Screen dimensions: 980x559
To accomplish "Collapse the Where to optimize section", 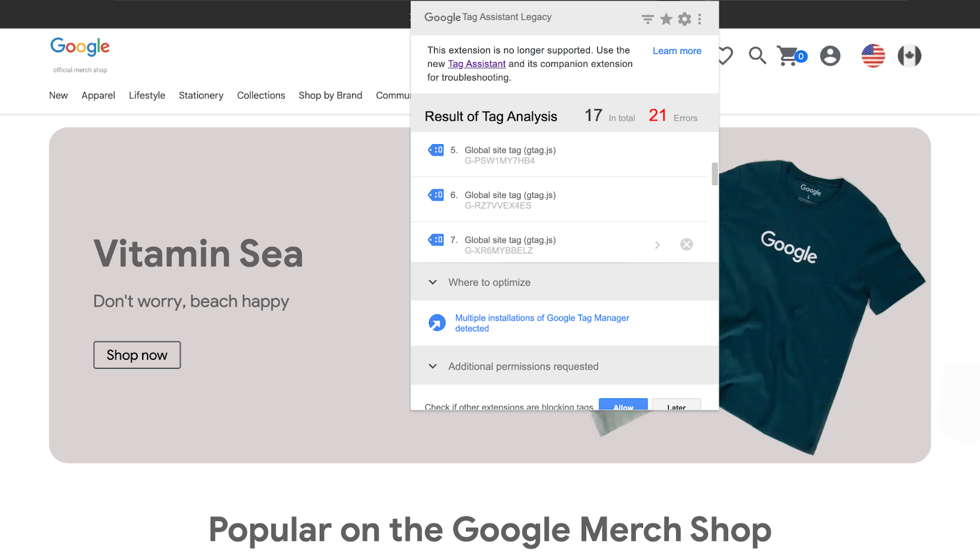I will coord(433,283).
